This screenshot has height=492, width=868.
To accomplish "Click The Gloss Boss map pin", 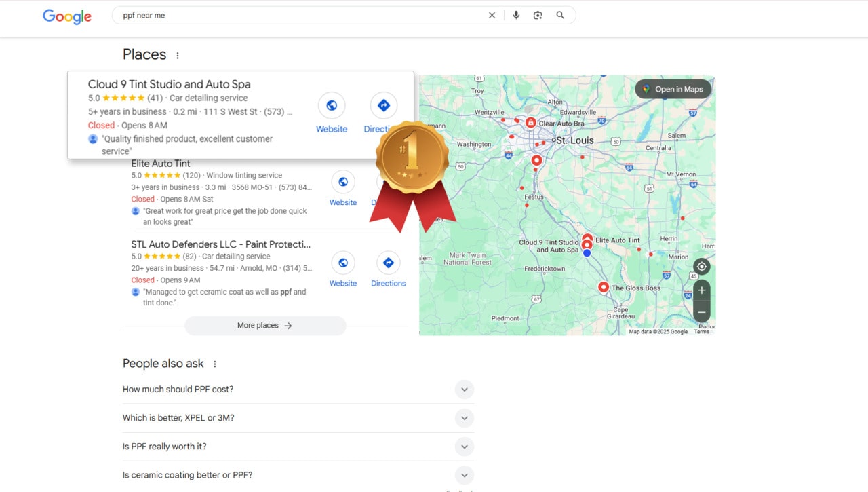I will point(604,287).
